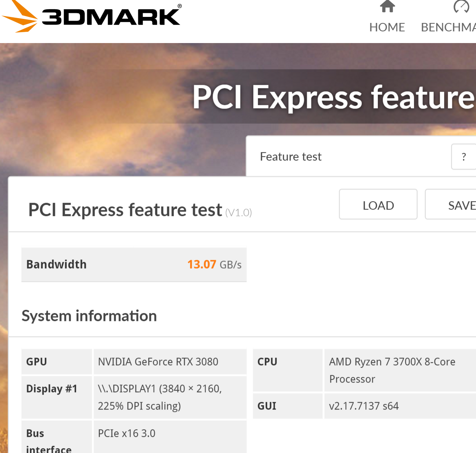476x453 pixels.
Task: Click the Home house icon
Action: (x=388, y=6)
